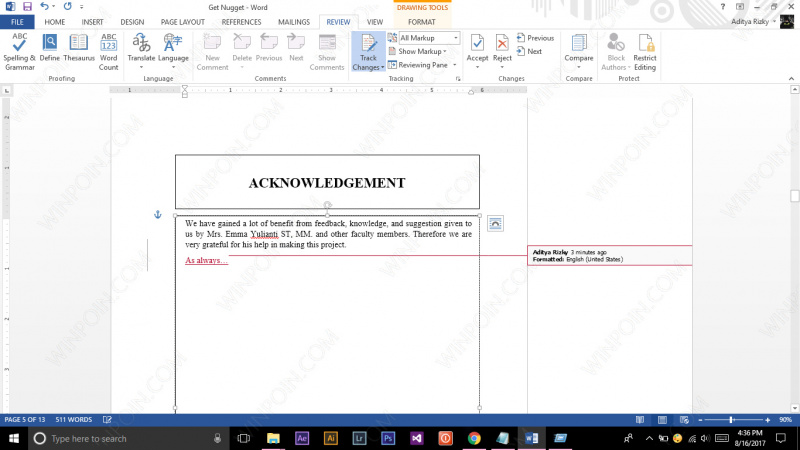Go to Next comment in Comments group
Screen dimensions: 800x450
pyautogui.click(x=296, y=48)
